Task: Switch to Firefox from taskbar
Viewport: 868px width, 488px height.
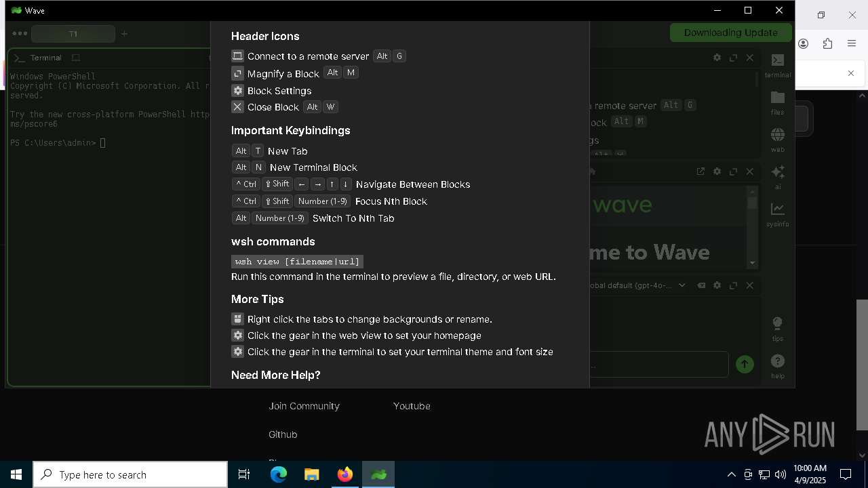Action: (345, 474)
